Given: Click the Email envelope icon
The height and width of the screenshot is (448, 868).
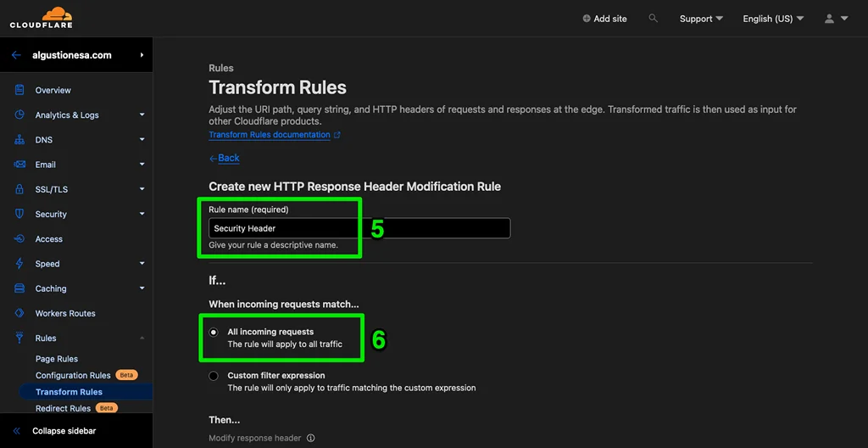Looking at the screenshot, I should (x=19, y=165).
